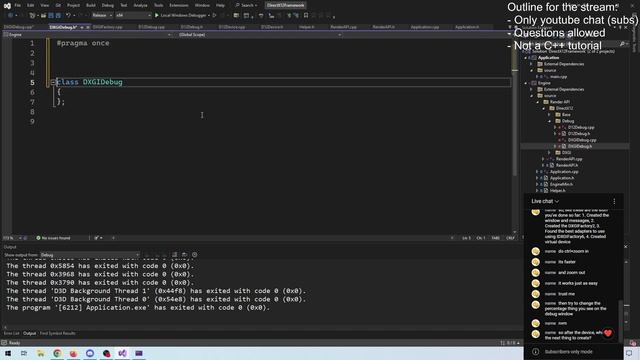Screen dimensions: 640x360
Task: Switch to the Application.cpp editor tab
Action: (x=424, y=27)
